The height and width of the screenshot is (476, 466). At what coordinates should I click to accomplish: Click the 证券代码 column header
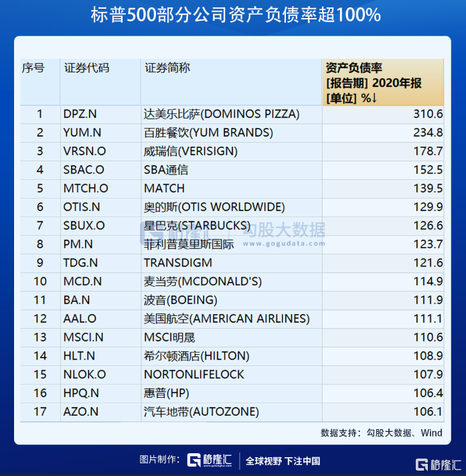pos(100,82)
